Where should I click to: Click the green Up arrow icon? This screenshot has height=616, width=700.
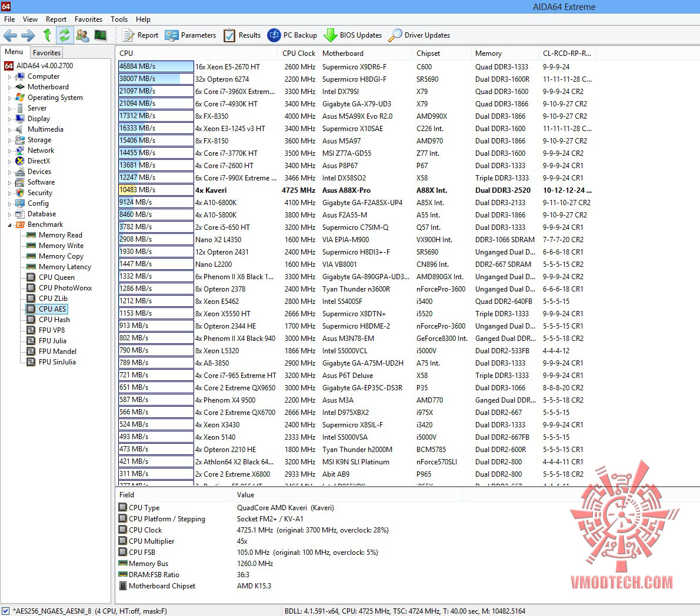47,35
